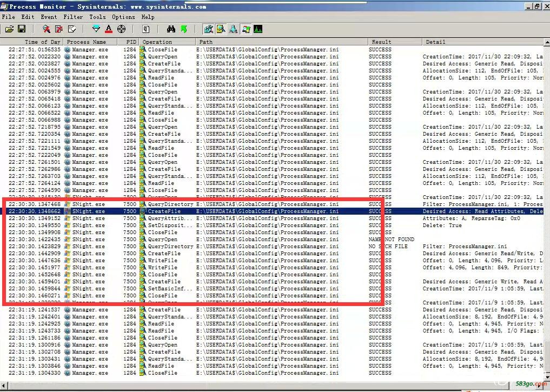Click the Process Name column header

click(90, 42)
